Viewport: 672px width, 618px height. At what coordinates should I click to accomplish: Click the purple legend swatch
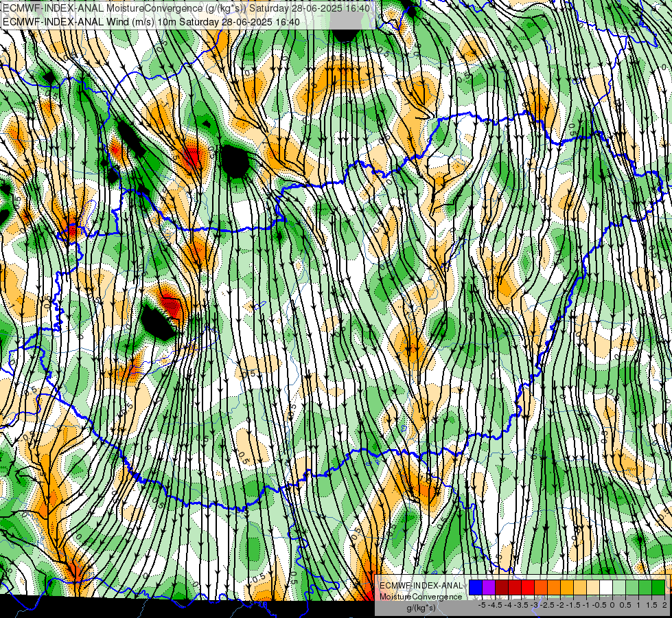tap(489, 587)
